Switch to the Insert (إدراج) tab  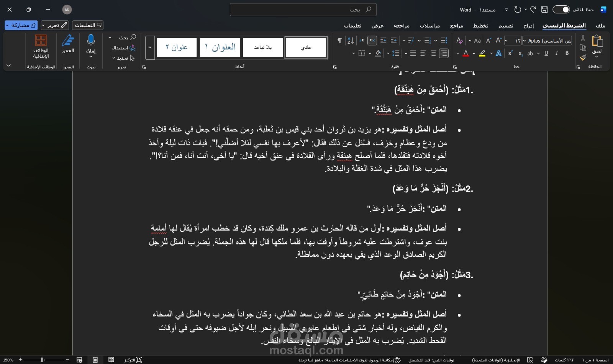coord(529,26)
